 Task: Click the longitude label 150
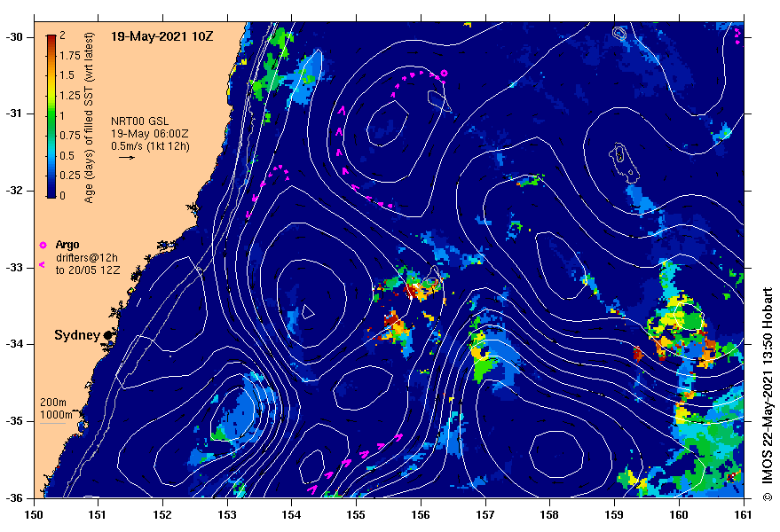[34, 514]
